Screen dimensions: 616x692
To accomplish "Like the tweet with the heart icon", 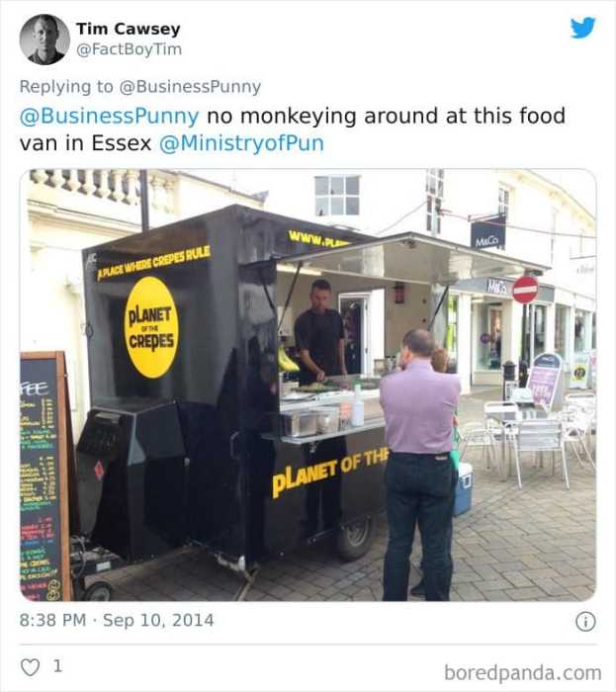I will pos(30,667).
